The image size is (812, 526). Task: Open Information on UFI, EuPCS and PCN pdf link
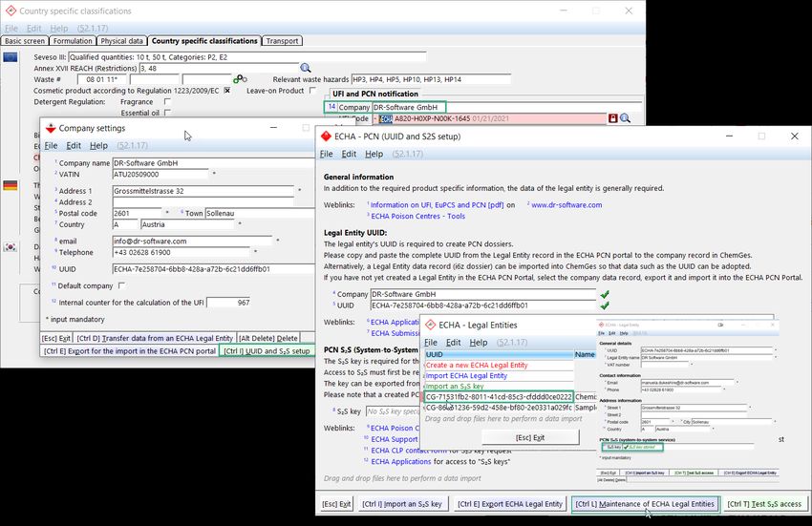click(x=438, y=205)
